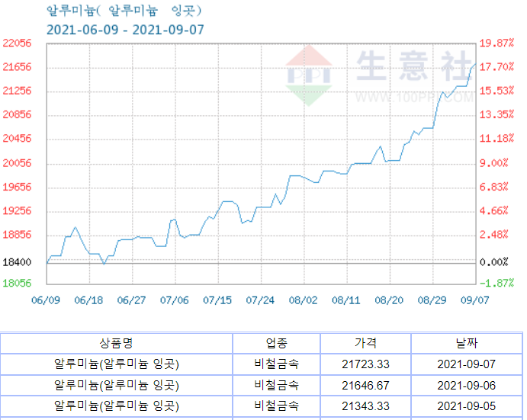Click the percentage label 0.00%
527x420 pixels.
(x=493, y=262)
